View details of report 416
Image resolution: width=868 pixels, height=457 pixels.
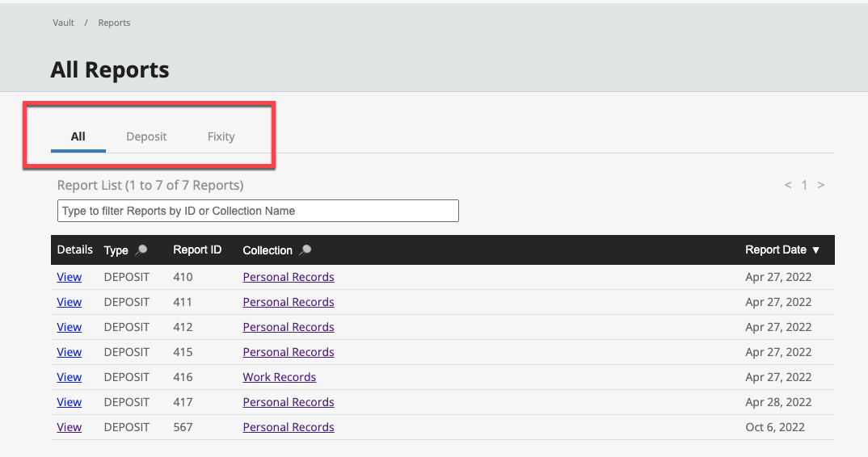click(70, 377)
